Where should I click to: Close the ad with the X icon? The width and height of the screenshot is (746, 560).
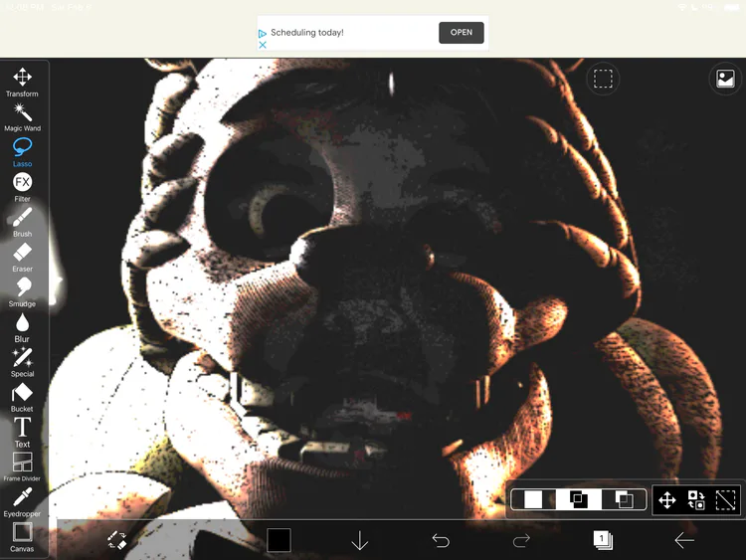pyautogui.click(x=263, y=45)
